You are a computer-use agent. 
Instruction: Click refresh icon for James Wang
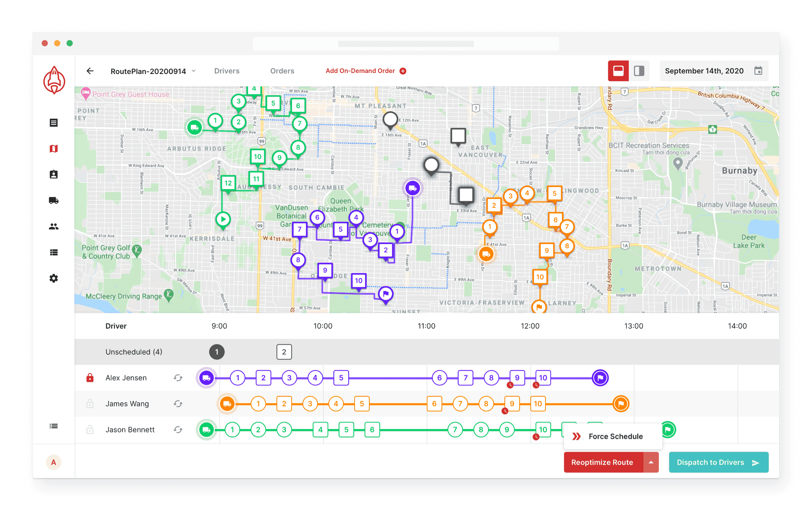coord(178,404)
